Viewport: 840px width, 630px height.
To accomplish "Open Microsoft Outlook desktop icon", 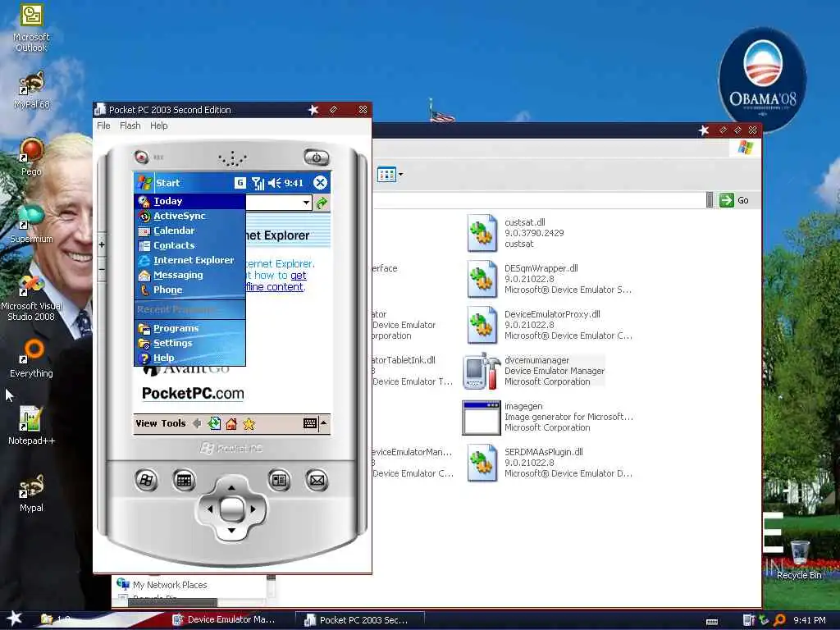I will click(31, 28).
